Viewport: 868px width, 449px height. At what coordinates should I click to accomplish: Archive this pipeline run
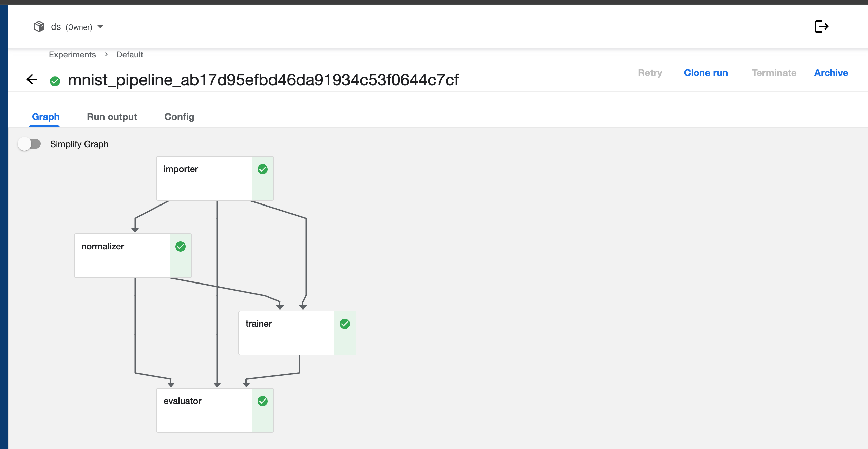click(x=831, y=73)
